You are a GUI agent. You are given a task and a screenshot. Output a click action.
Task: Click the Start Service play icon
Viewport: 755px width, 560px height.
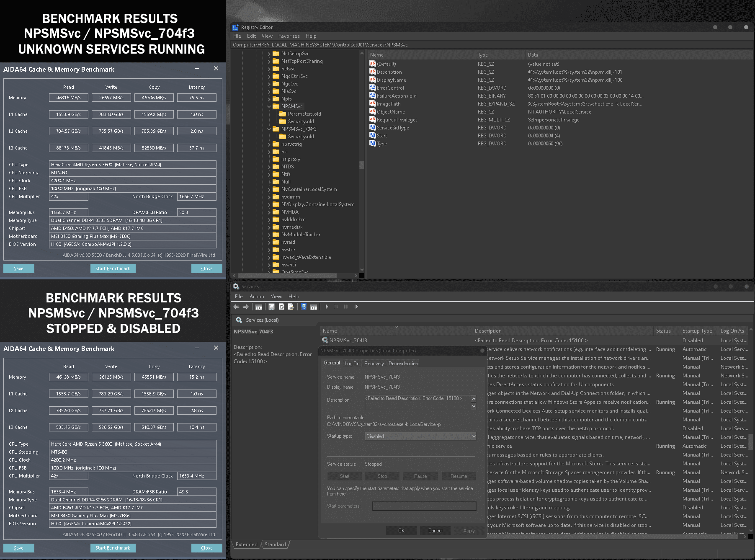pos(327,307)
